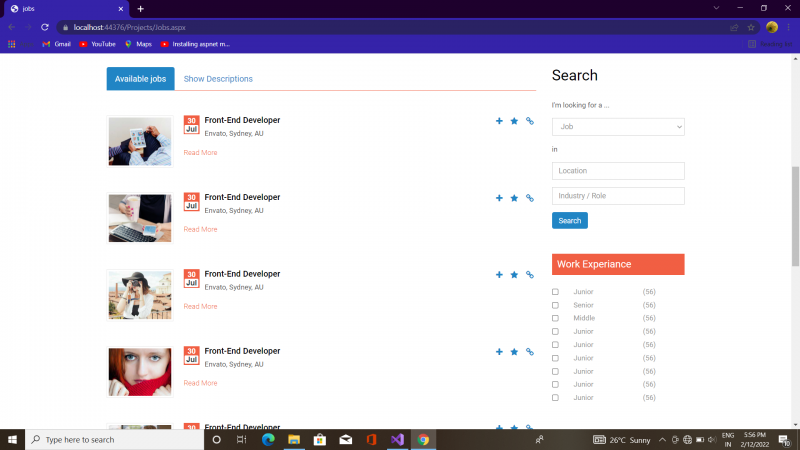Open Microsoft Store from the taskbar
This screenshot has height=450, width=800.
320,439
